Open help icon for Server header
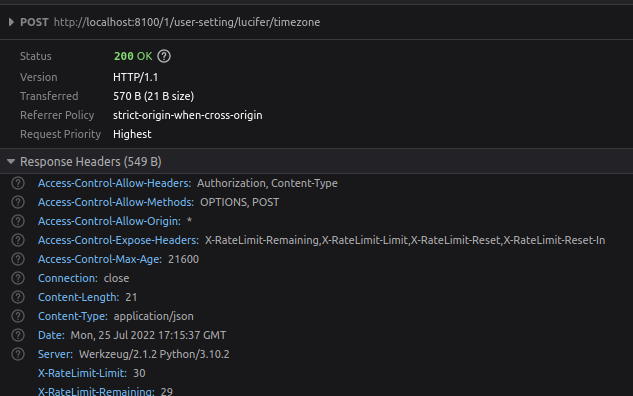This screenshot has width=633, height=396. pos(18,354)
